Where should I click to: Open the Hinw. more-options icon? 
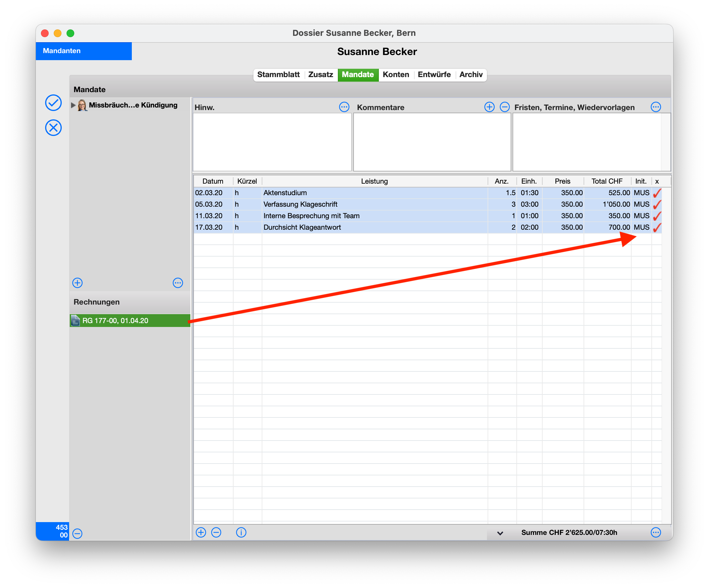tap(344, 107)
